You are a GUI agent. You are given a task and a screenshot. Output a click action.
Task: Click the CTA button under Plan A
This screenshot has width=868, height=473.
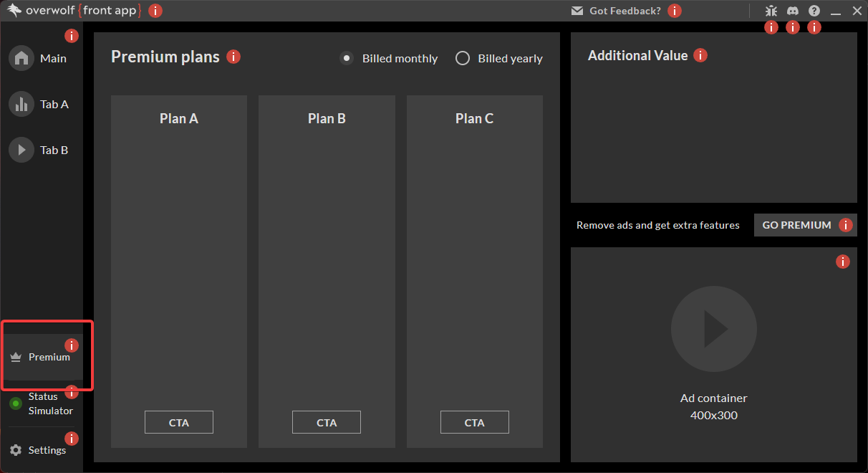pos(179,422)
